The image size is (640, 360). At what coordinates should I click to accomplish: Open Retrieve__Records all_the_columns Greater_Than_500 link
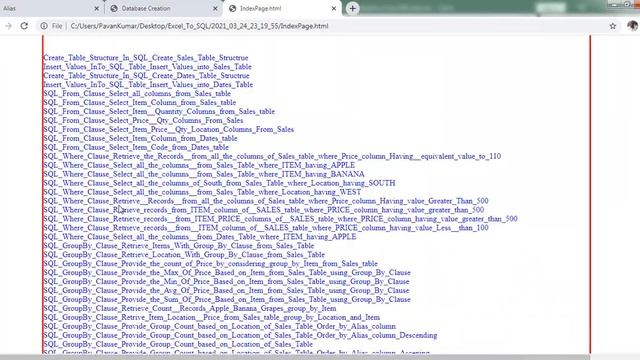coord(265,201)
